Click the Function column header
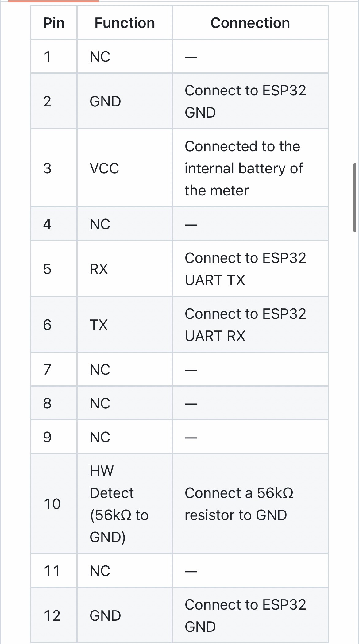Screen dimensions: 359x644 pos(125,23)
